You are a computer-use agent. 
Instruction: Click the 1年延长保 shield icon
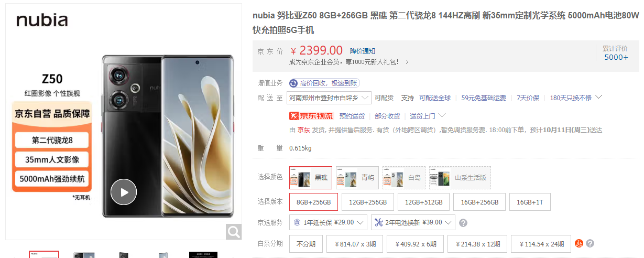pyautogui.click(x=297, y=222)
